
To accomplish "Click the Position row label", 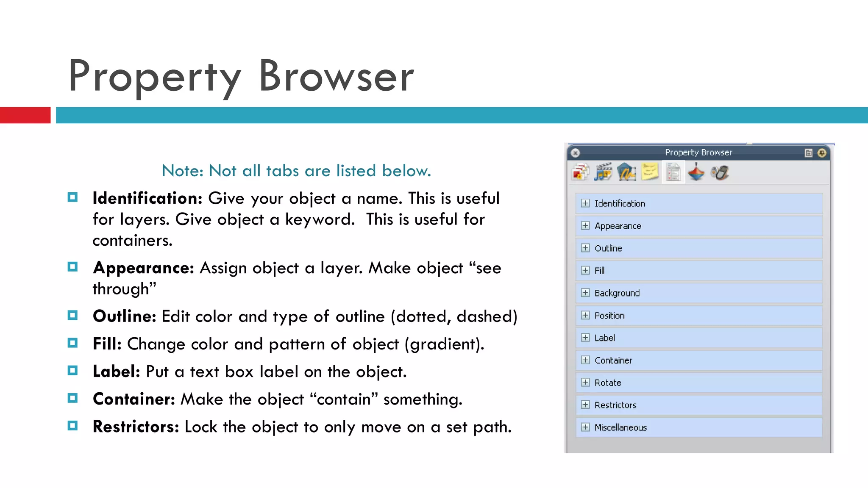I will click(x=609, y=315).
